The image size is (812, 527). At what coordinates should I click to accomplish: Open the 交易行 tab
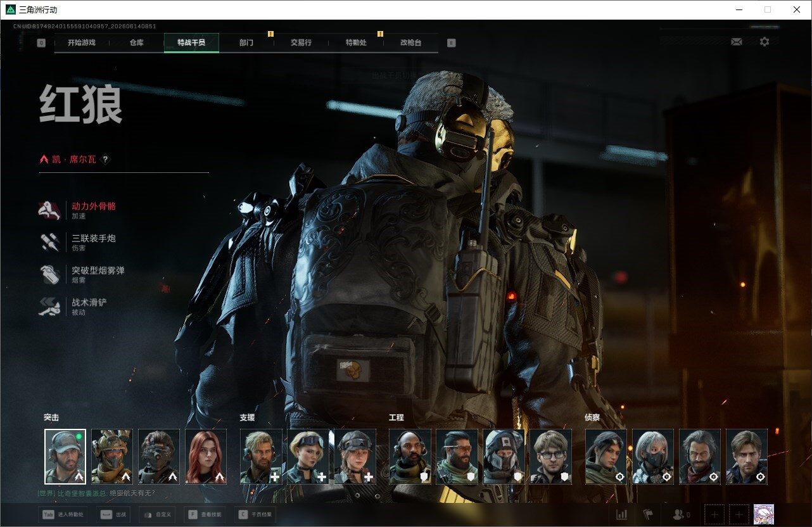click(301, 43)
